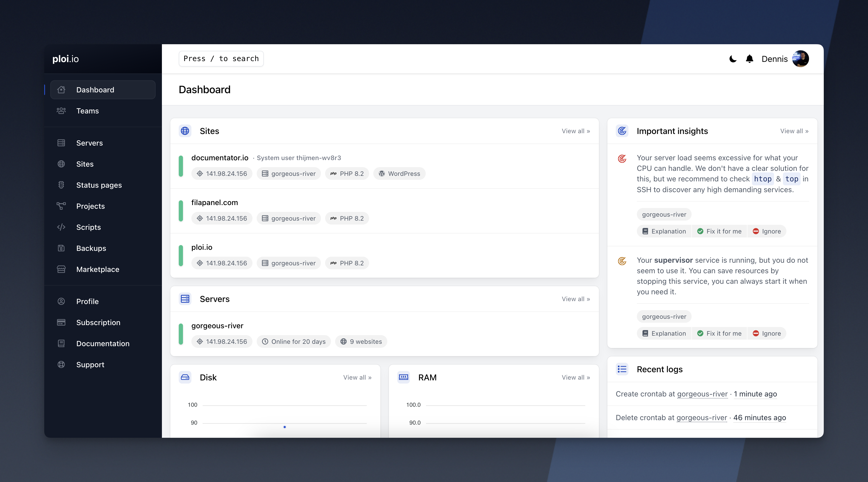
Task: Toggle dark mode moon icon
Action: click(x=732, y=59)
